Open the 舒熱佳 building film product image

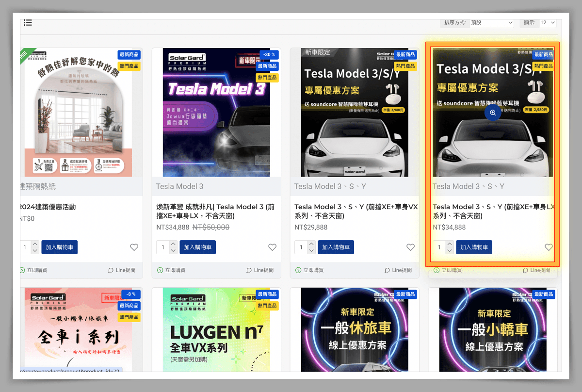(79, 112)
